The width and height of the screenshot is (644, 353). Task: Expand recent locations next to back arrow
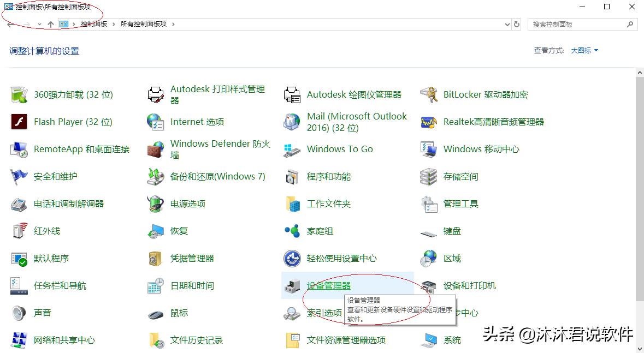point(39,24)
